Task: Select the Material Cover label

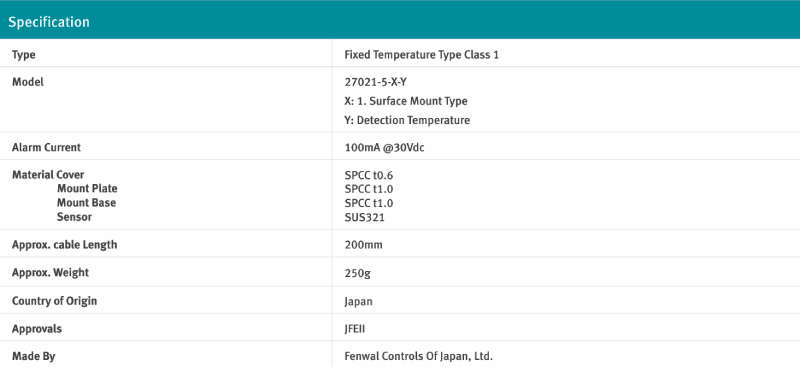Action: click(48, 175)
